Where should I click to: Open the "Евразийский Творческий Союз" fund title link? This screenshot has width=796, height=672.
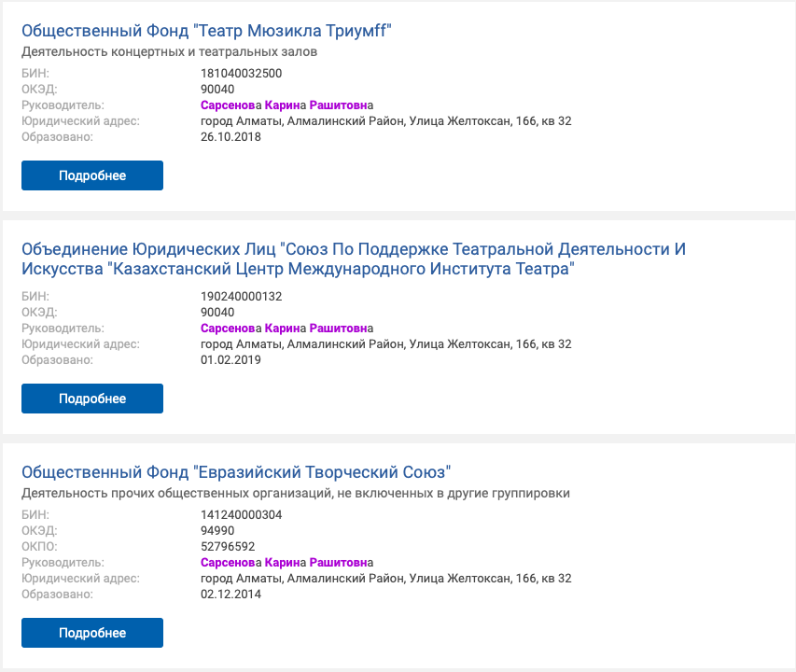(236, 471)
